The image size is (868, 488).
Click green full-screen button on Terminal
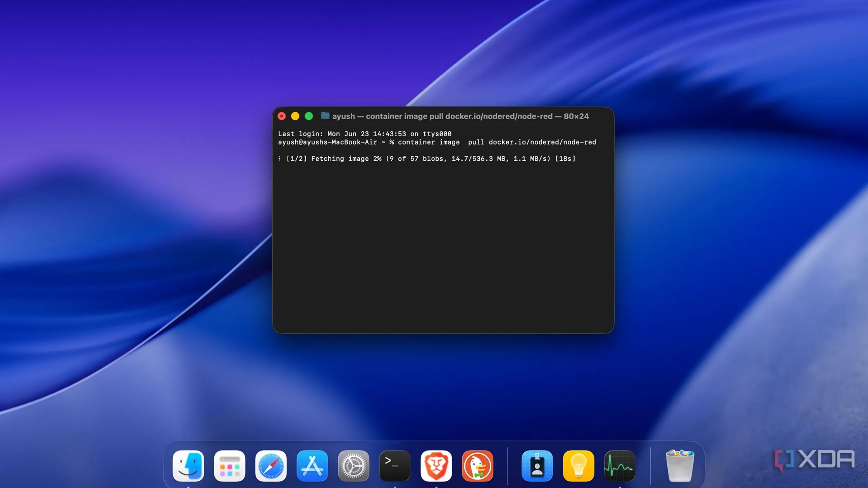tap(309, 116)
